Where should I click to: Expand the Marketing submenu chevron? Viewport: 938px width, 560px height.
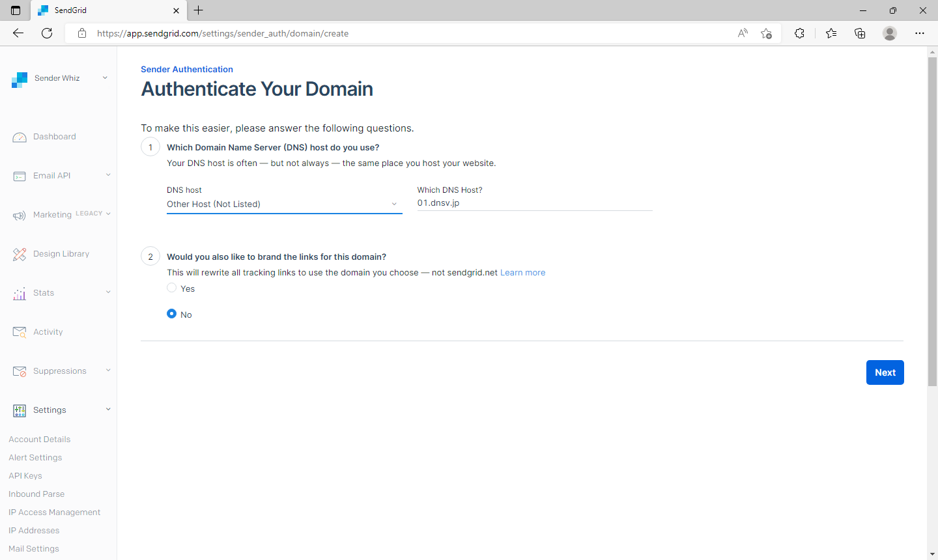(108, 214)
